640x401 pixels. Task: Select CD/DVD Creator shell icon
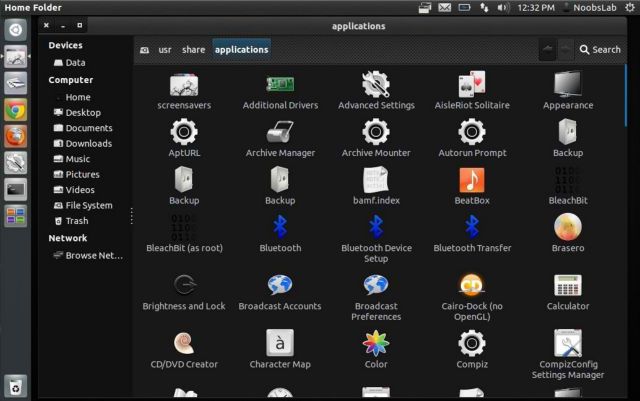coord(184,343)
